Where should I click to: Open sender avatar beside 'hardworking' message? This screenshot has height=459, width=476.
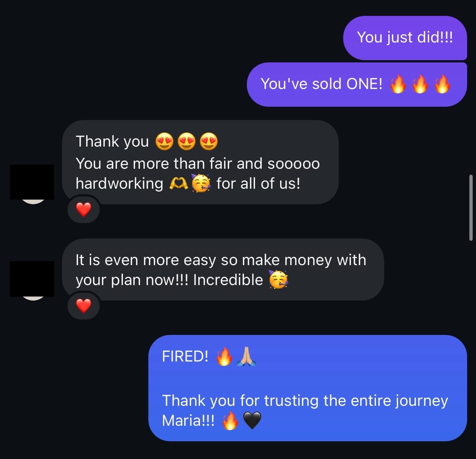click(x=32, y=184)
